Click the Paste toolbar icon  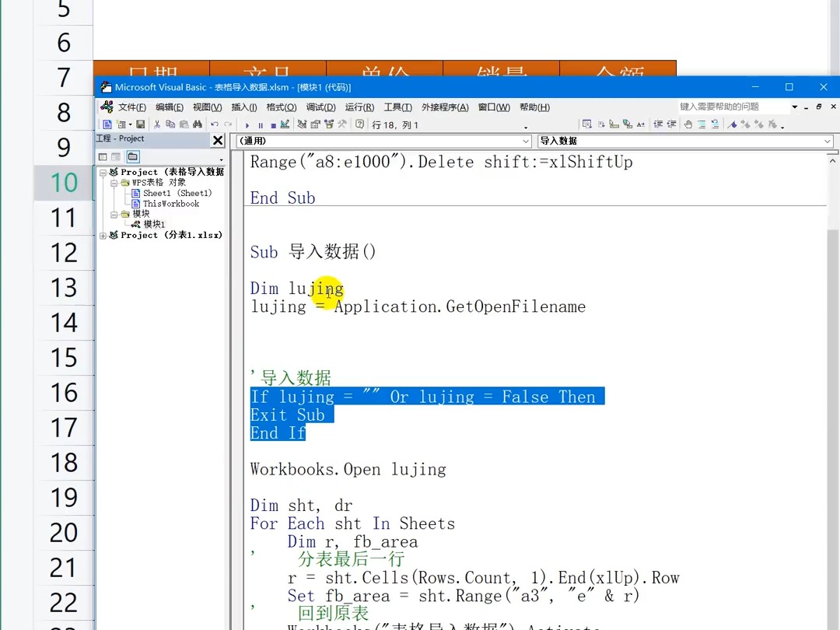tap(184, 124)
